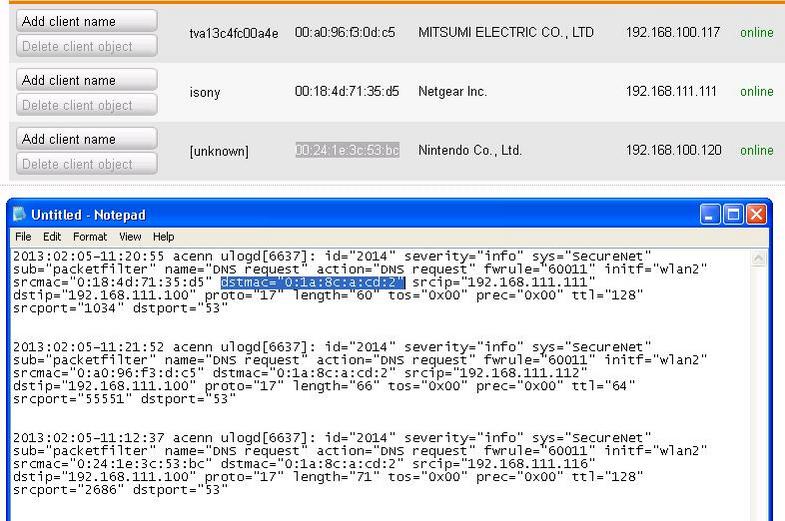
Task: Click log timestamp 2013:02:05-11:12:37
Action: 88,437
